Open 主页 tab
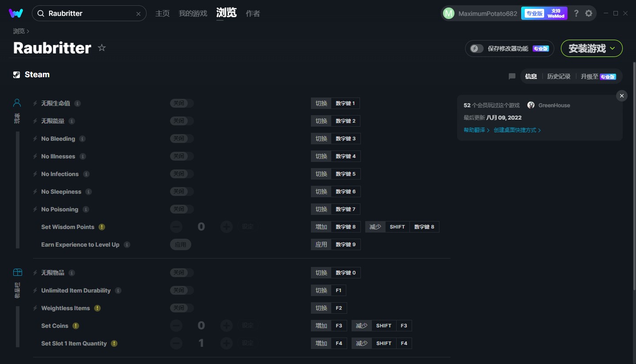 click(163, 13)
